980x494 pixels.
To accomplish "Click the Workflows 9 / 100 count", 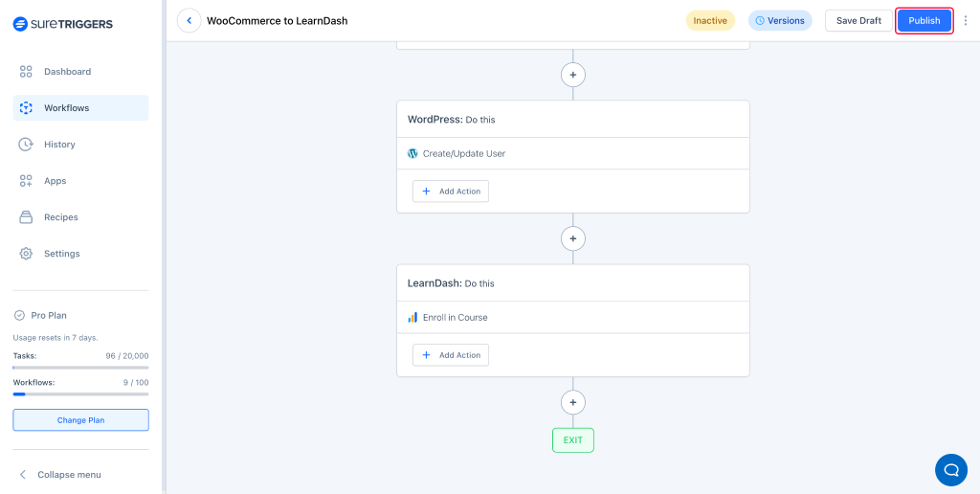I will coord(136,383).
